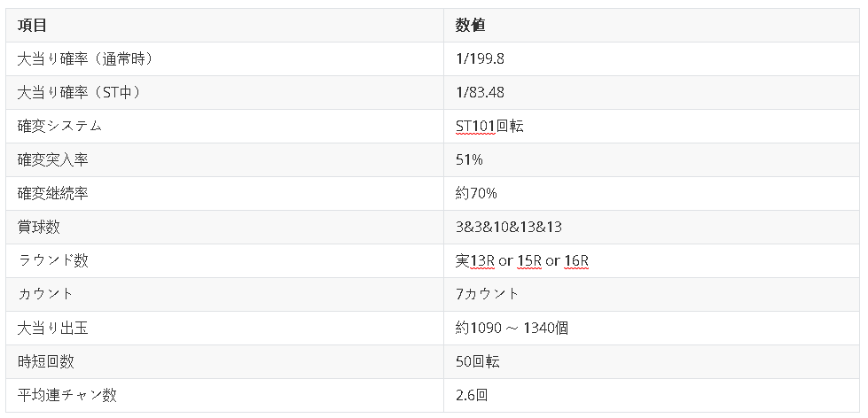Select the 確変システム row label

[60, 127]
